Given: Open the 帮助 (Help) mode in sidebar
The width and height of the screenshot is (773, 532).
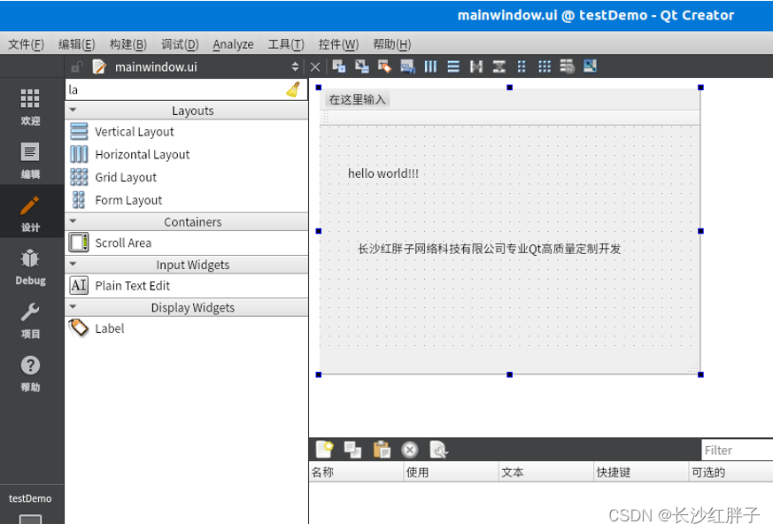Looking at the screenshot, I should click(x=30, y=374).
